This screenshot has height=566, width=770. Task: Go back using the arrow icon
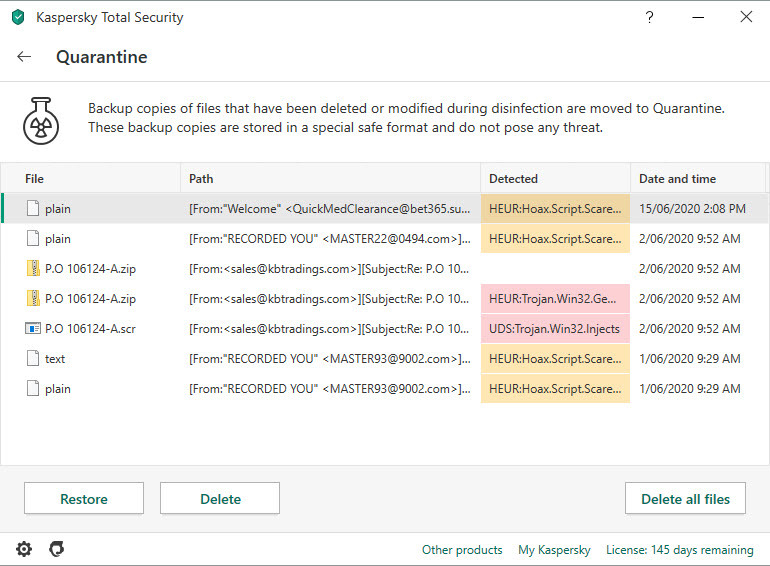point(24,57)
